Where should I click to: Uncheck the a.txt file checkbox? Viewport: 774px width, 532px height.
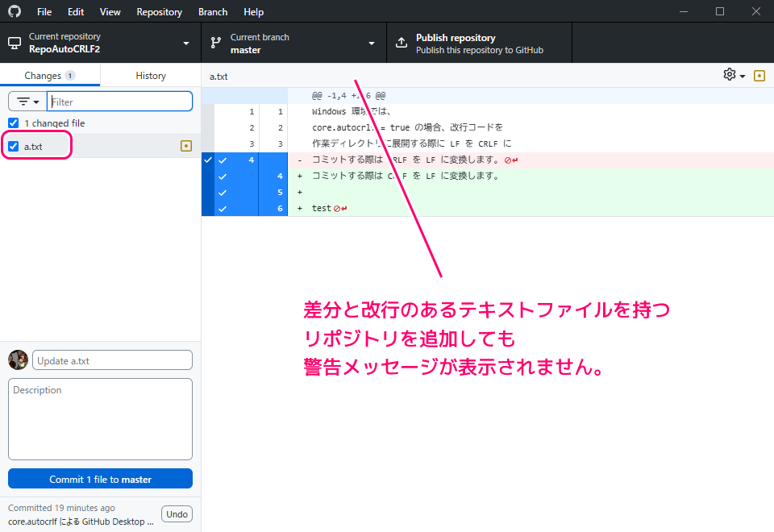click(x=13, y=147)
